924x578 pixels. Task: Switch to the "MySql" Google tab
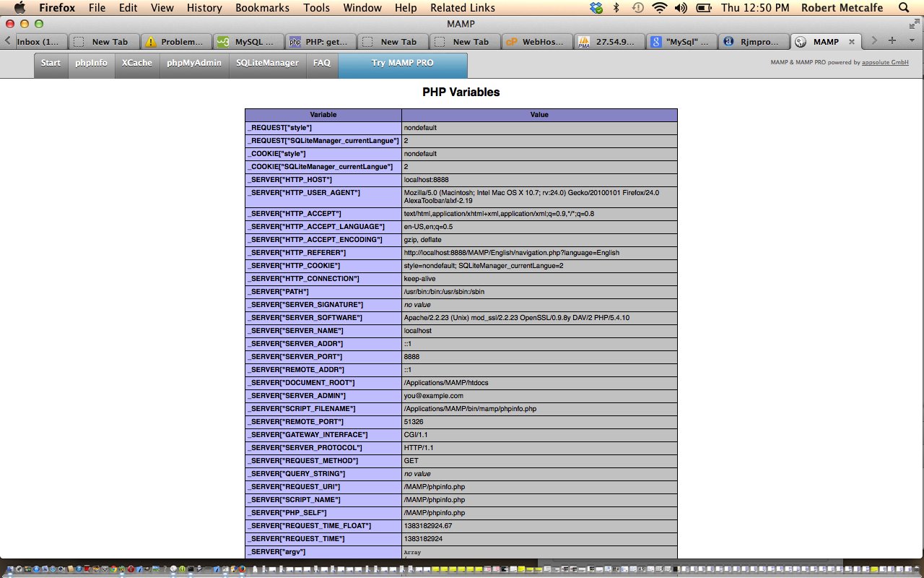tap(681, 42)
